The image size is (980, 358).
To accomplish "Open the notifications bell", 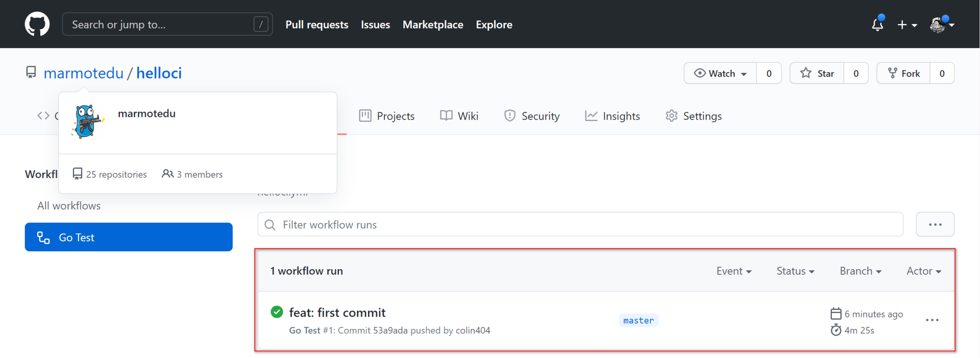I will [x=877, y=25].
